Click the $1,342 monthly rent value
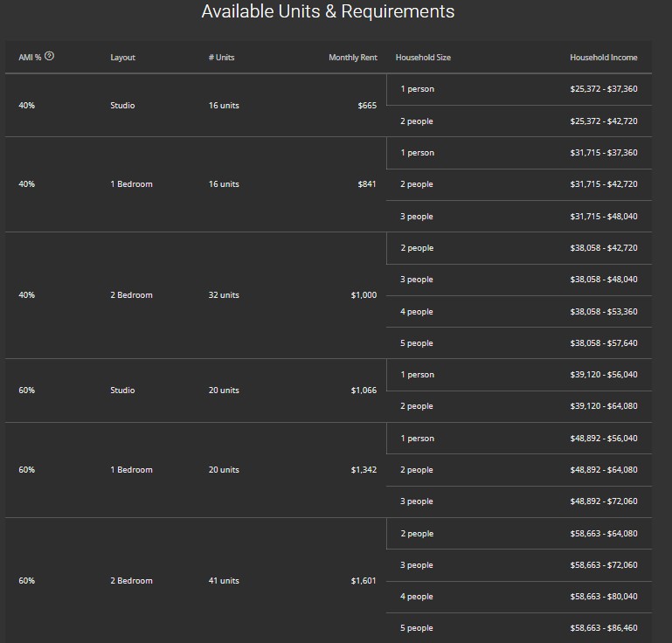The image size is (672, 643). [x=364, y=470]
